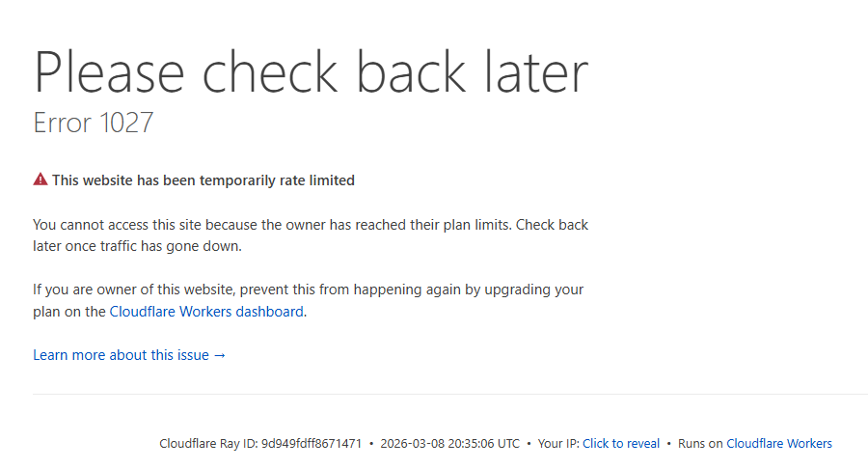This screenshot has width=868, height=469.
Task: Click the "Your IP:" label
Action: coord(558,444)
